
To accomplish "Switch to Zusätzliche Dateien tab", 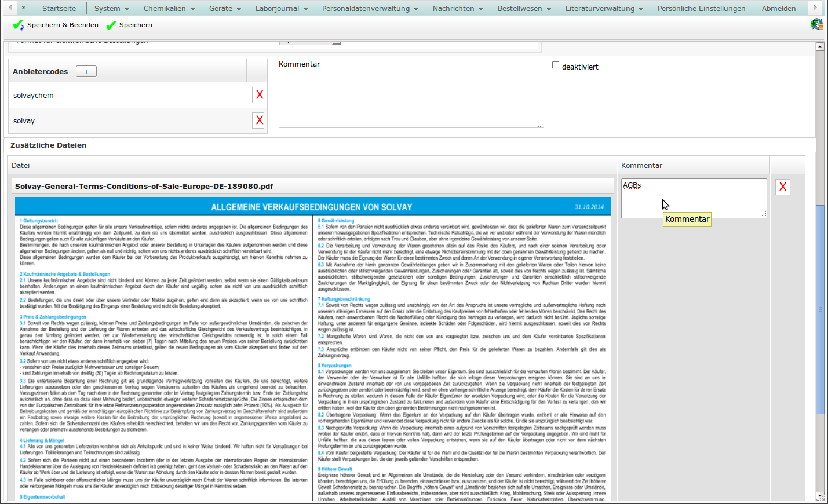I will pos(49,145).
